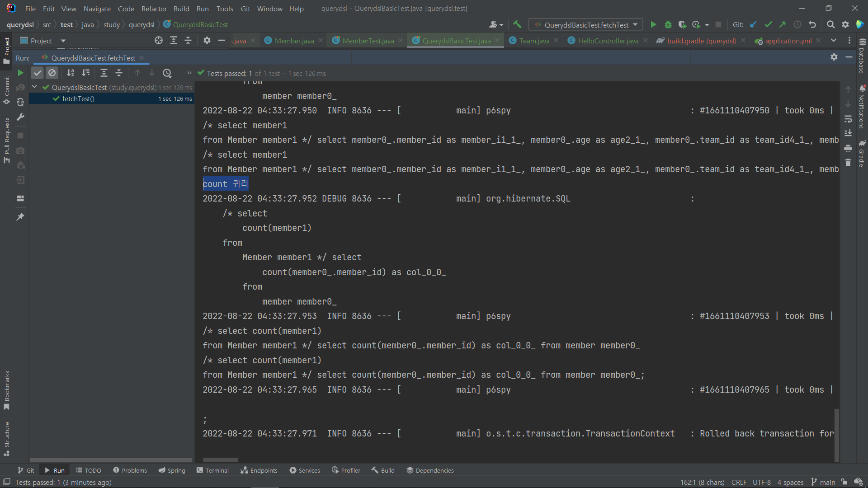The image size is (868, 488).
Task: Open IDE settings gear in top toolbar
Action: point(845,25)
